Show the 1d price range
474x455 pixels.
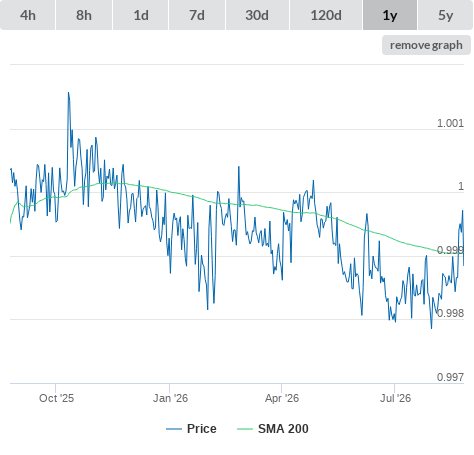coord(141,15)
